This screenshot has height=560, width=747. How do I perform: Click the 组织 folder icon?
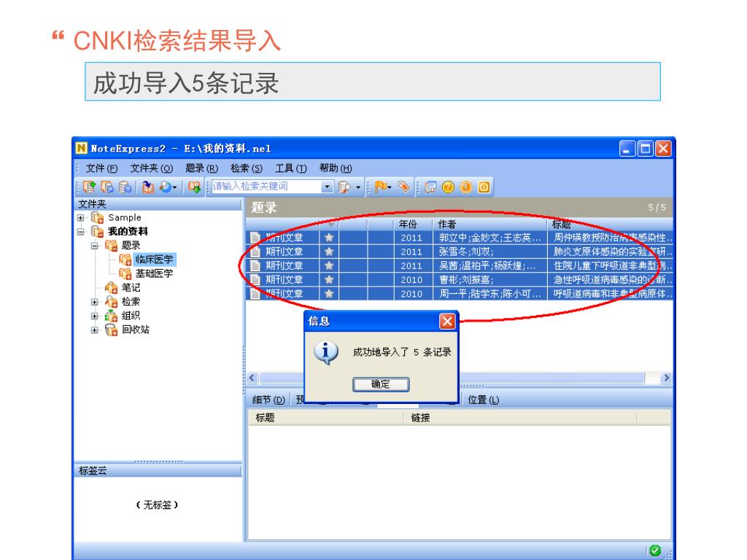pyautogui.click(x=111, y=316)
